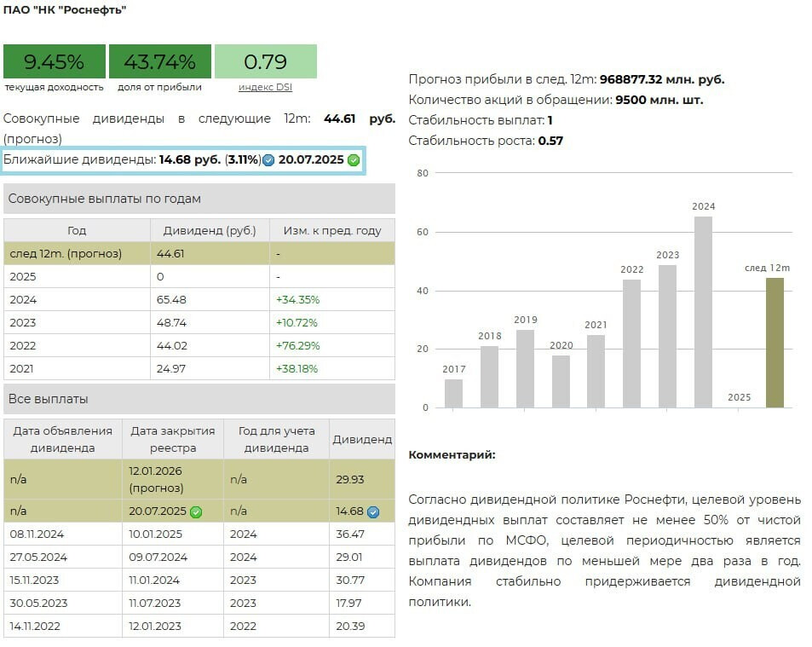Click the Год column header
The height and width of the screenshot is (647, 812).
pos(77,230)
